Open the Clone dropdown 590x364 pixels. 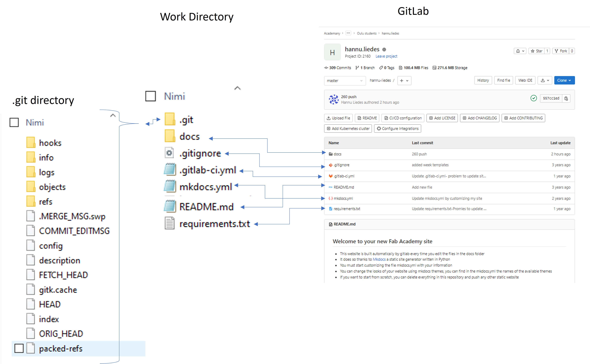point(564,80)
